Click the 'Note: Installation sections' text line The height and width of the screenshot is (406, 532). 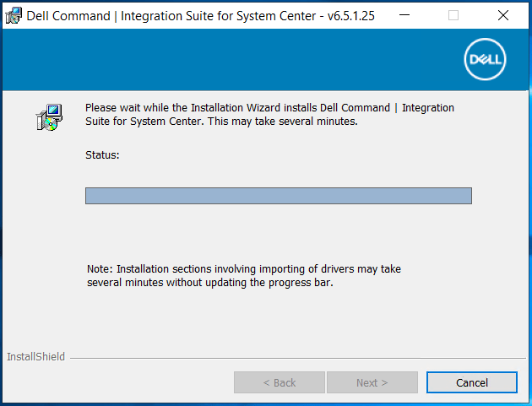point(243,269)
